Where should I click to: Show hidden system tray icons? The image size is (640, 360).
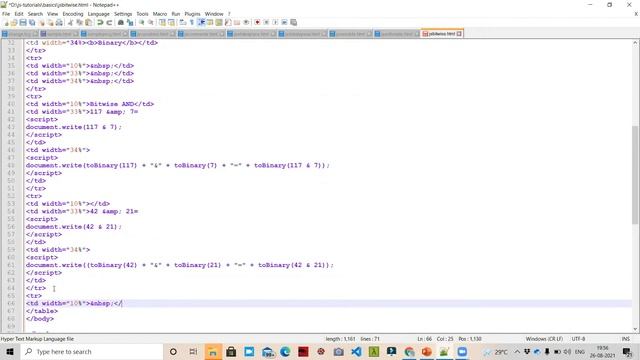pos(517,351)
